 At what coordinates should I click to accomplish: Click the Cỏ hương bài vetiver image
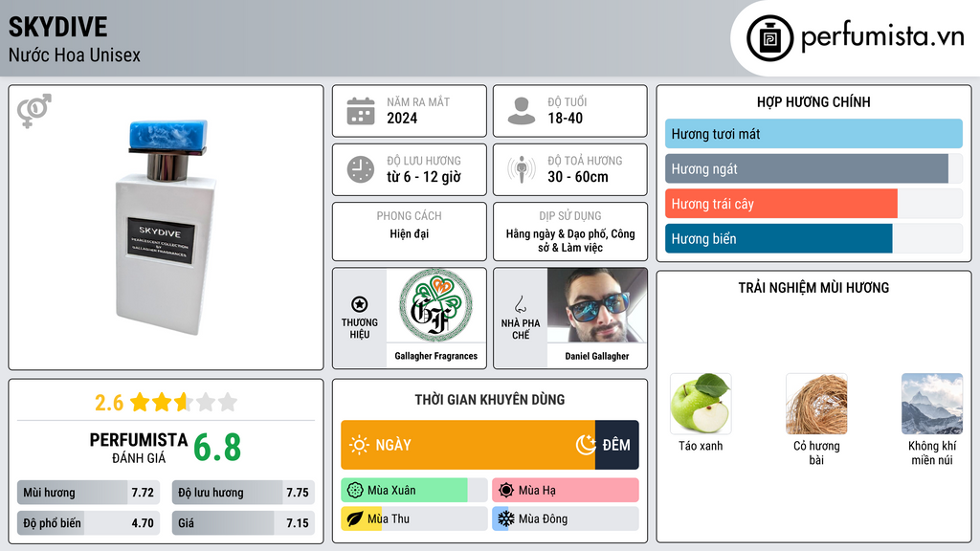pos(816,404)
